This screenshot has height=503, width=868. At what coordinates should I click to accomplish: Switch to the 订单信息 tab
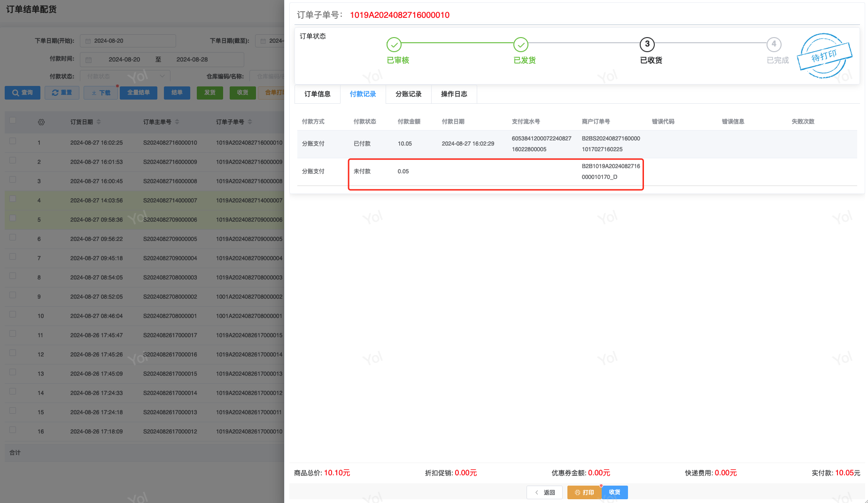tap(317, 94)
